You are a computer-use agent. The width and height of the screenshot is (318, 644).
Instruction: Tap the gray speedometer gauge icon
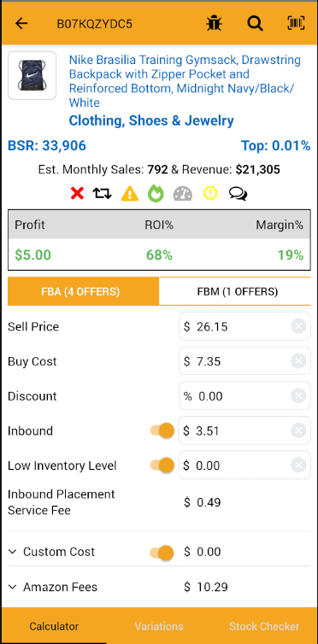[x=183, y=193]
